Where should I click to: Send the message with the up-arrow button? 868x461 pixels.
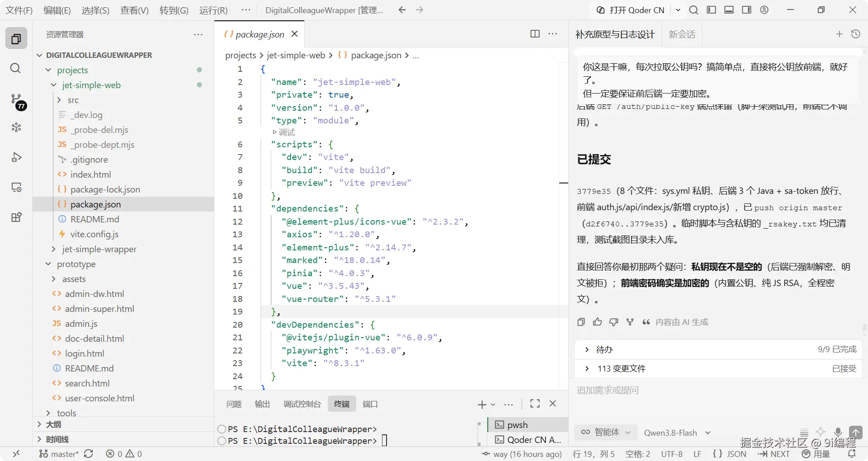(x=856, y=432)
